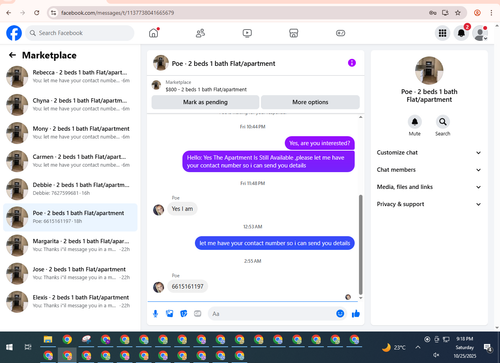This screenshot has height=363, width=500.
Task: Open Elexis conversation in list
Action: (x=70, y=301)
